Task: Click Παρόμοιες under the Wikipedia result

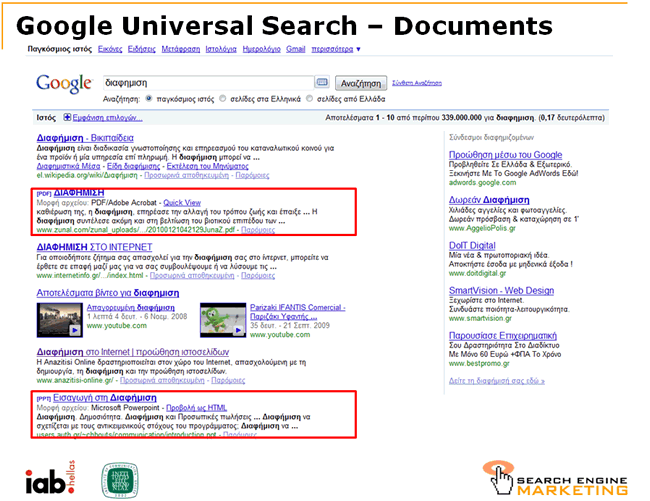Action: point(252,175)
